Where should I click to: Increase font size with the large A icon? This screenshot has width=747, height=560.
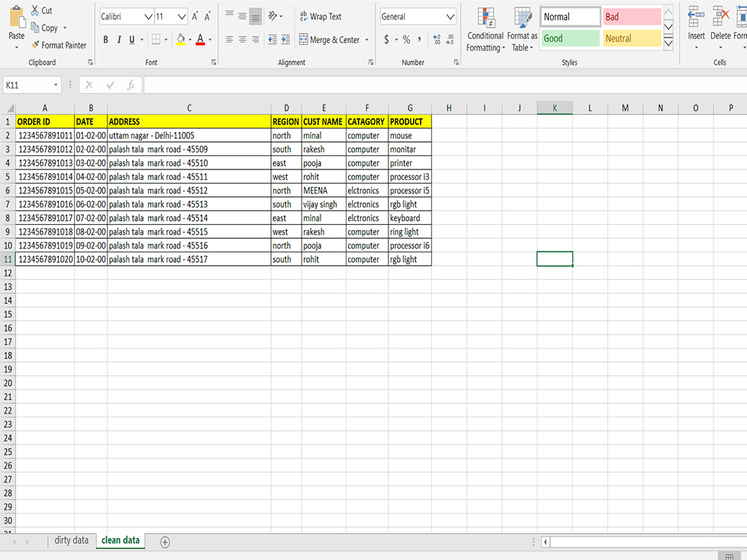point(195,16)
